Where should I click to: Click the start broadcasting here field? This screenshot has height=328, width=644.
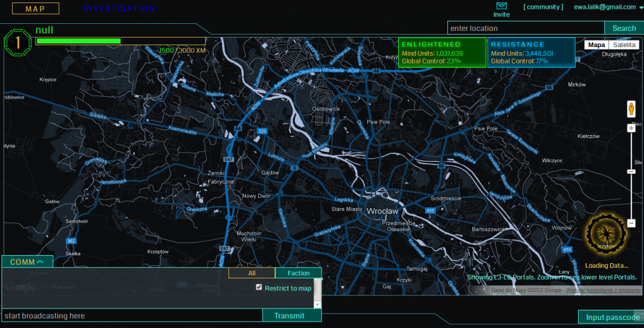[x=132, y=315]
